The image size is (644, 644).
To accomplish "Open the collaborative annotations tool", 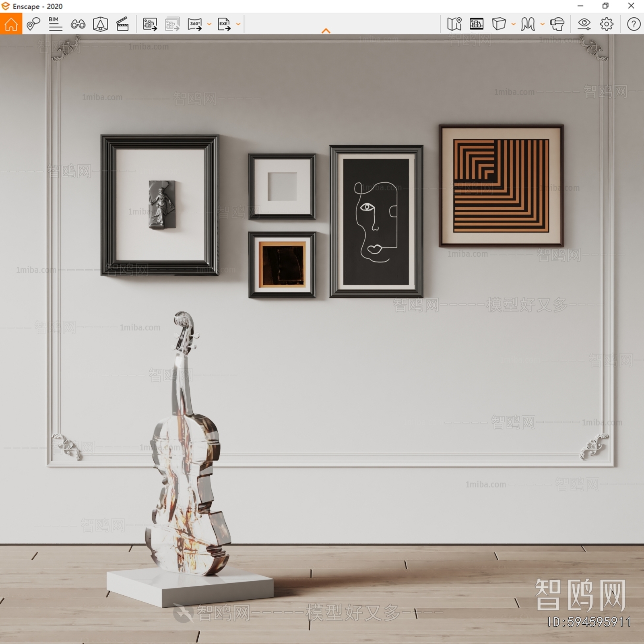I will pos(33,24).
